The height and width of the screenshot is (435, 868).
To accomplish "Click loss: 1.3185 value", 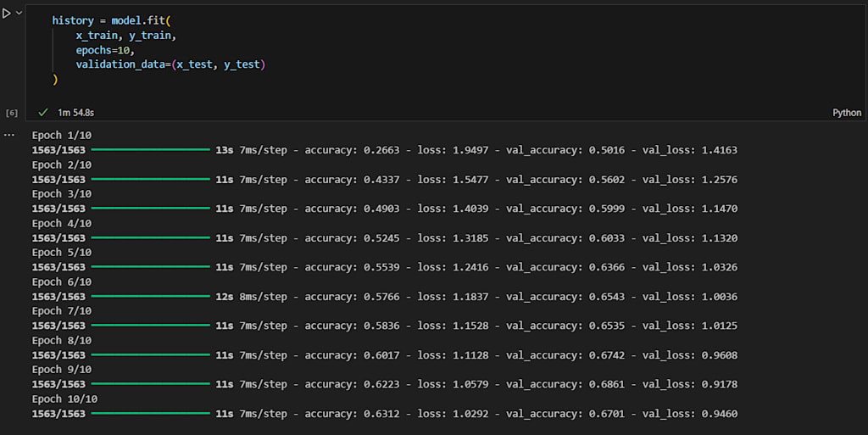I will click(453, 238).
